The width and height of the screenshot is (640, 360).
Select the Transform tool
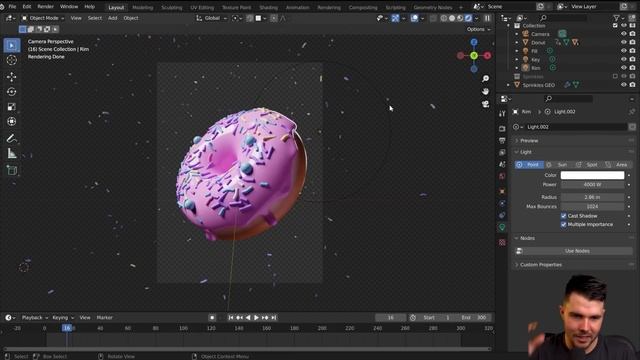click(x=11, y=122)
